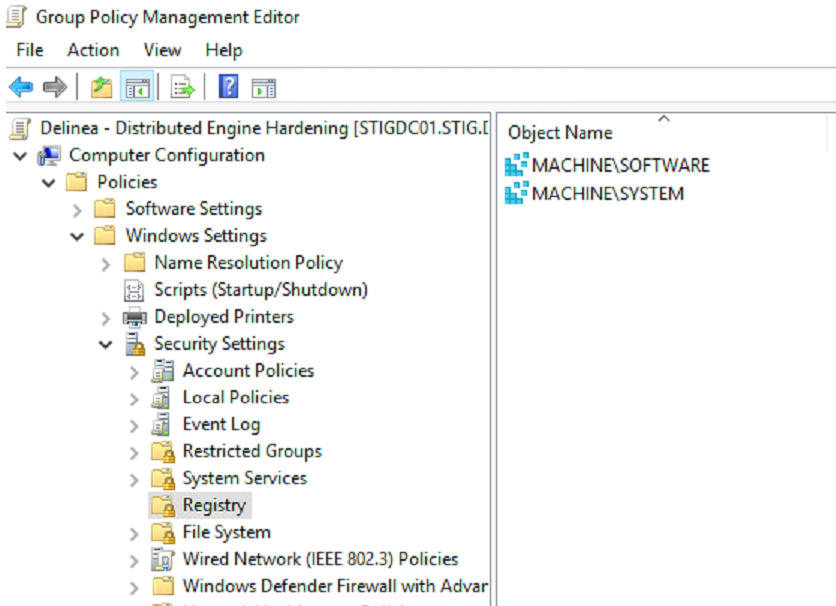Open the Action menu
This screenshot has height=606, width=836.
tap(93, 50)
